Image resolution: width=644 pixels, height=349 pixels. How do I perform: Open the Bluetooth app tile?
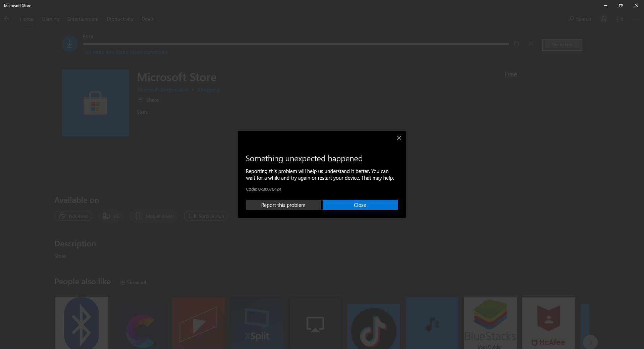[82, 323]
